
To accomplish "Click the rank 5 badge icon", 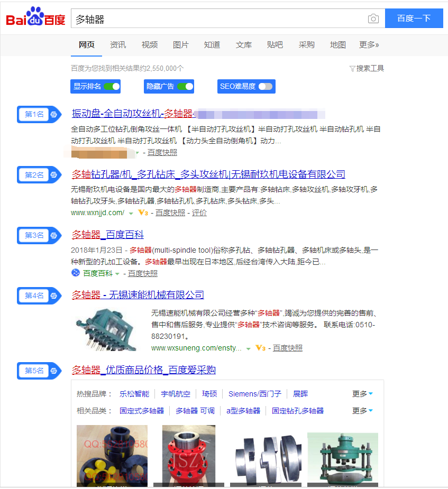I will click(x=39, y=371).
